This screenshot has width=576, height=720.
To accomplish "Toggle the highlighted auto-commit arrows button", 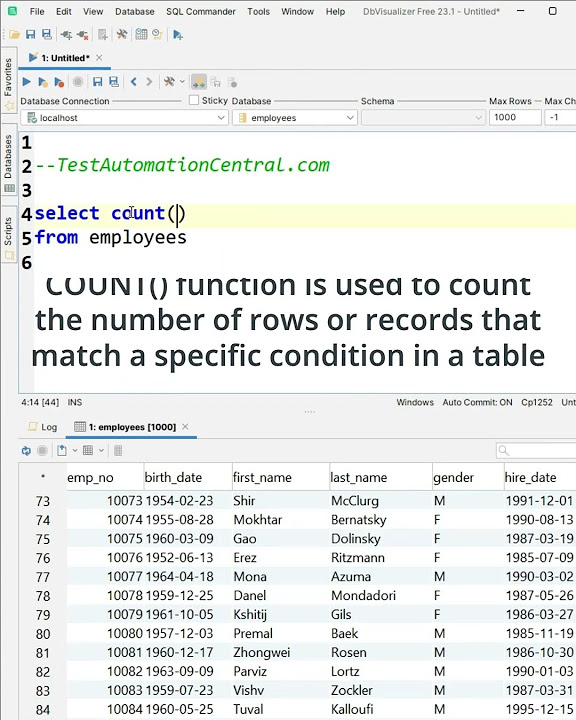I will [198, 82].
